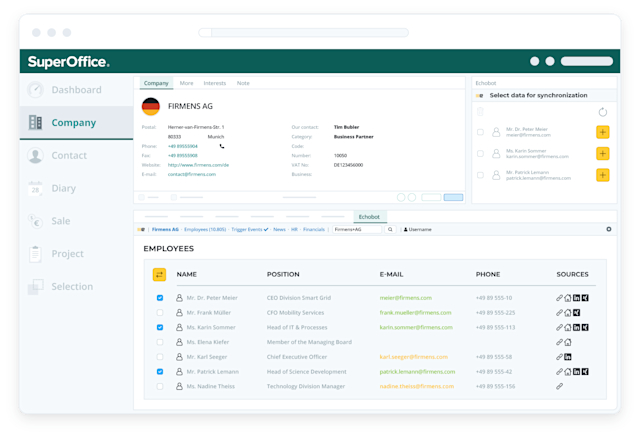Add Ms. Karin Sommer with plus button
This screenshot has width=640, height=438.
click(x=602, y=153)
